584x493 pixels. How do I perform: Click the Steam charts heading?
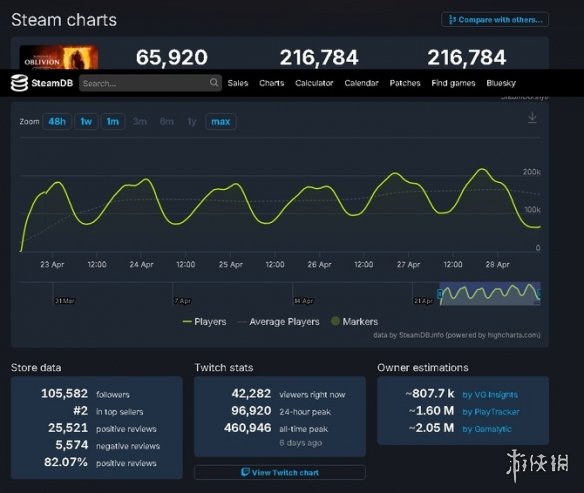64,20
